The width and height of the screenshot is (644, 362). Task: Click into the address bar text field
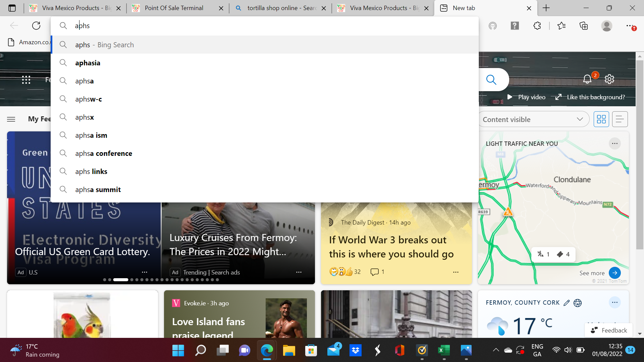(x=265, y=25)
